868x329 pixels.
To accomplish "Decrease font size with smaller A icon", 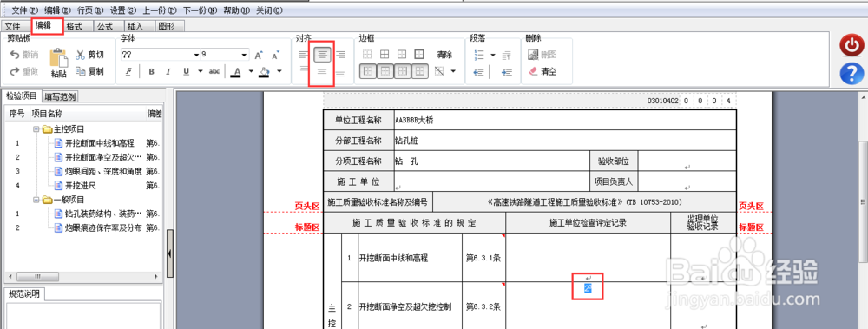I will (275, 55).
